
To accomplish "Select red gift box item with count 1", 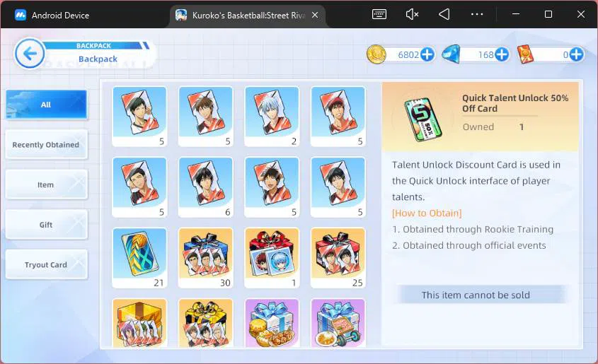I will pyautogui.click(x=272, y=258).
